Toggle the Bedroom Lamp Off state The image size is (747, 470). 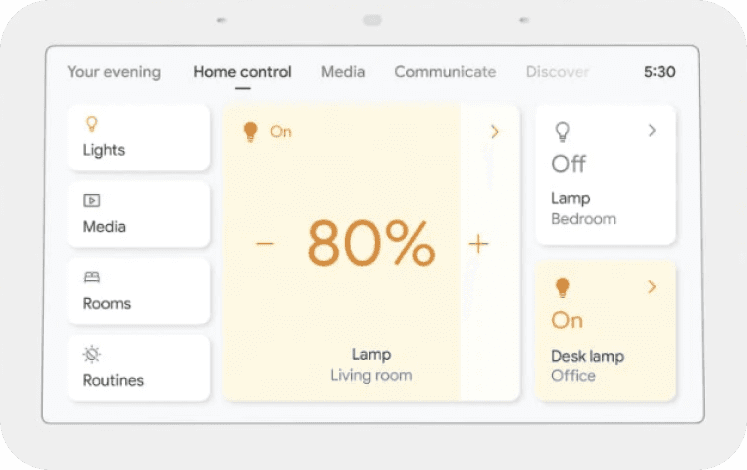tap(568, 164)
